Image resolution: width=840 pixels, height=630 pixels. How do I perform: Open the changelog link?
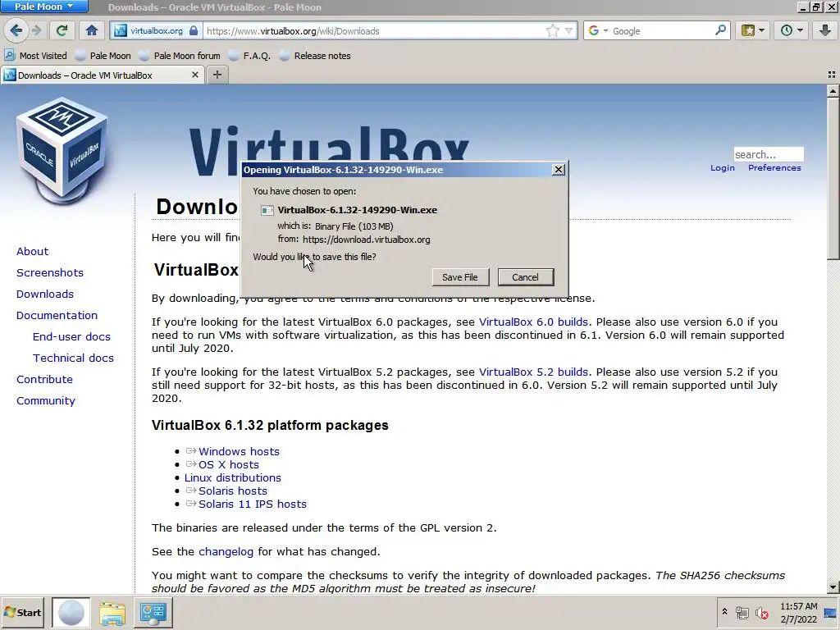point(226,552)
